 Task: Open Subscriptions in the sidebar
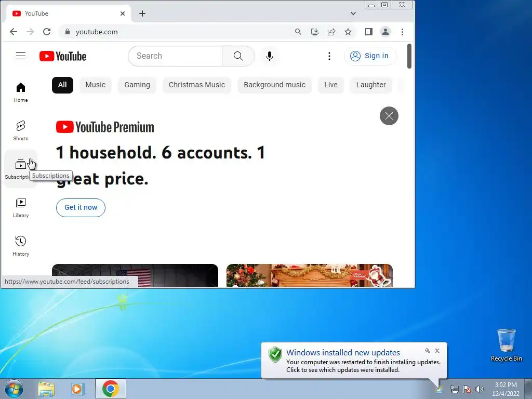[x=21, y=169]
